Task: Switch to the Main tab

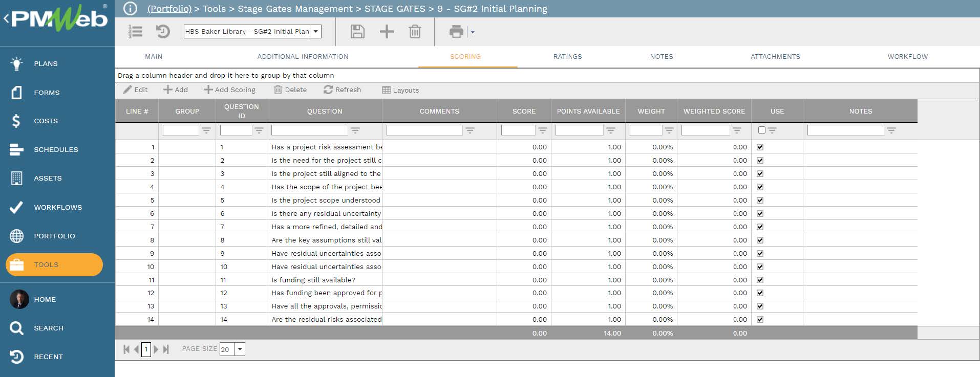Action: [154, 57]
